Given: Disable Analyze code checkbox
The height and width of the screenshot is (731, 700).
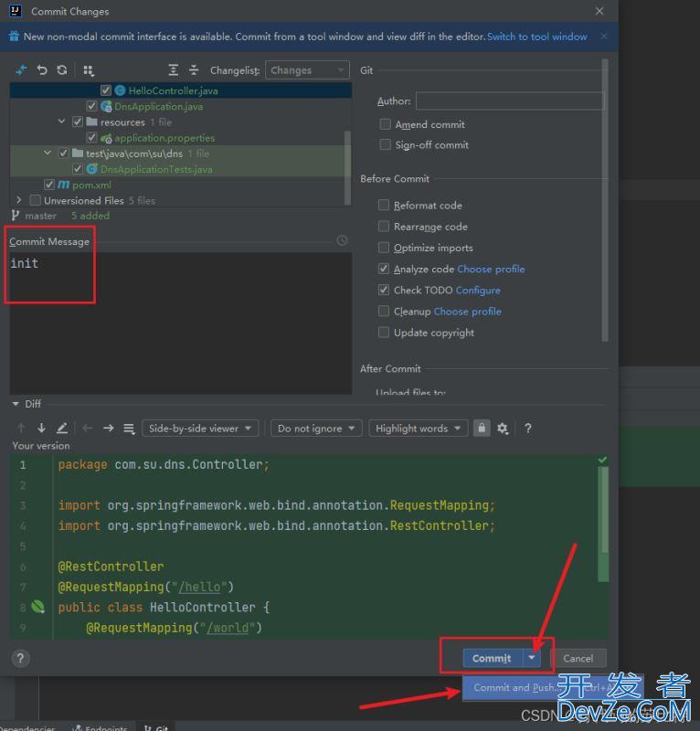Looking at the screenshot, I should tap(383, 269).
